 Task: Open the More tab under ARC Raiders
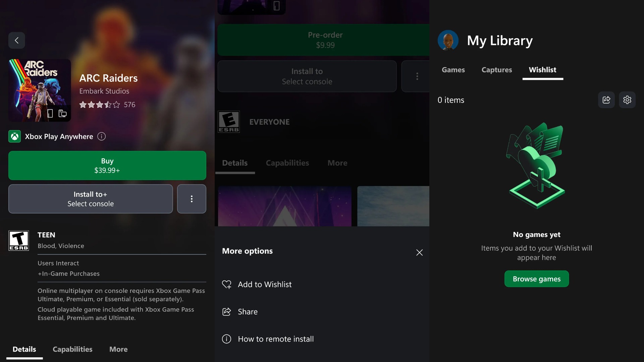tap(118, 349)
